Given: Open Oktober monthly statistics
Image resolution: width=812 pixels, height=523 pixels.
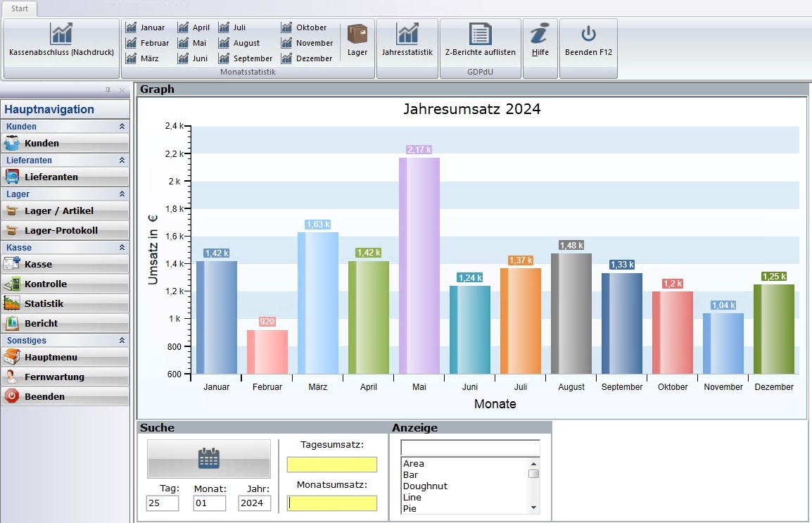Looking at the screenshot, I should click(x=304, y=27).
